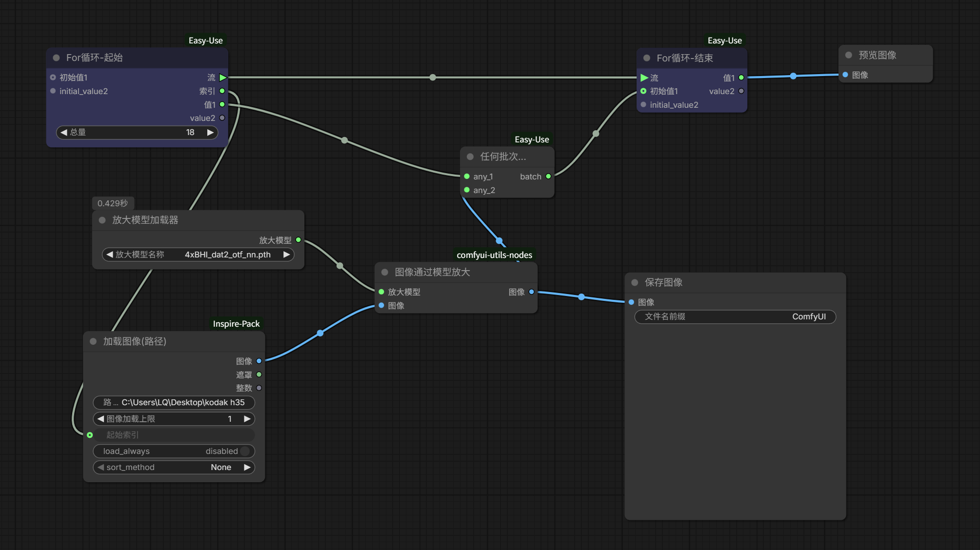Click the 遮罩 output port on 加载图像 node

point(259,374)
